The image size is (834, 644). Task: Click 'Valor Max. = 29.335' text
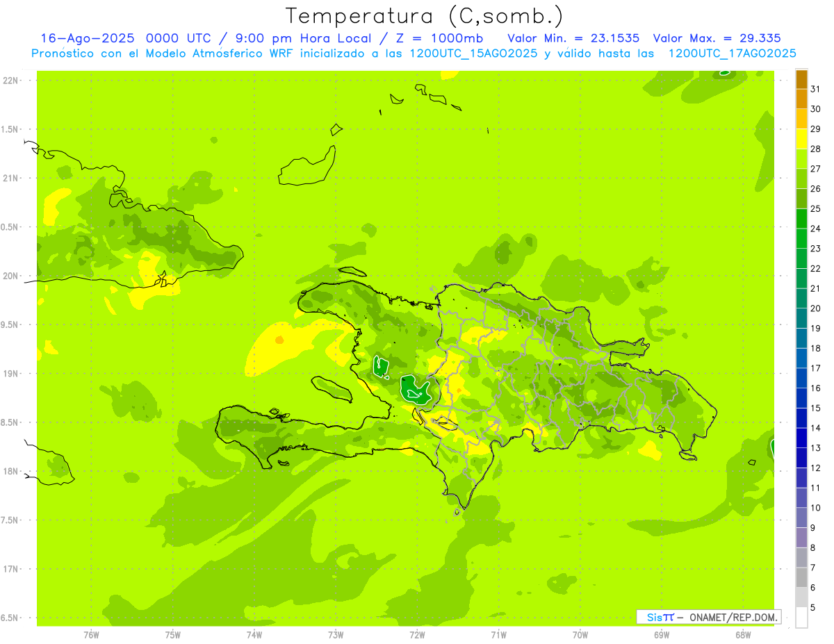(717, 38)
